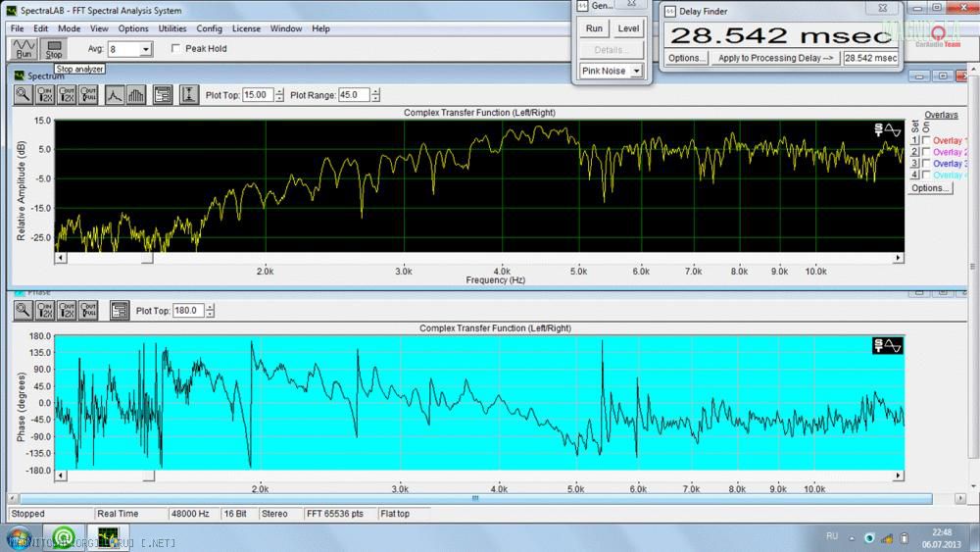
Task: Click Zoom Out Full in Phase toolbar
Action: [x=89, y=310]
